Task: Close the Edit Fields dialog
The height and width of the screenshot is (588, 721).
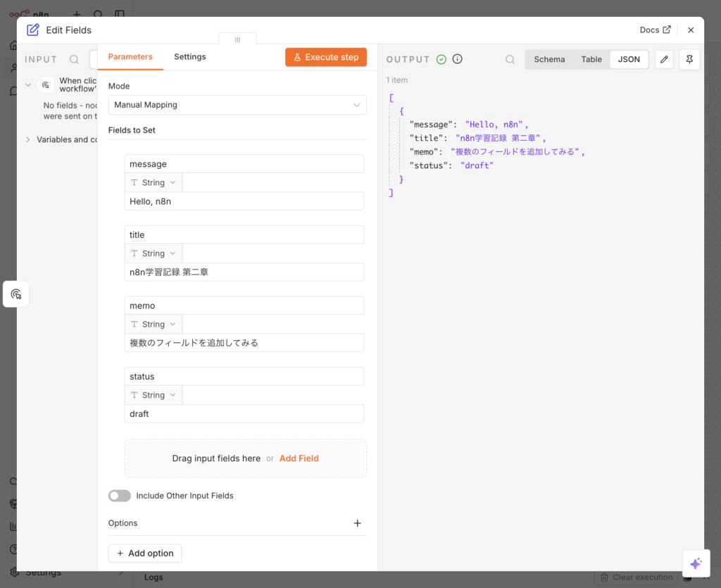Action: pos(691,30)
